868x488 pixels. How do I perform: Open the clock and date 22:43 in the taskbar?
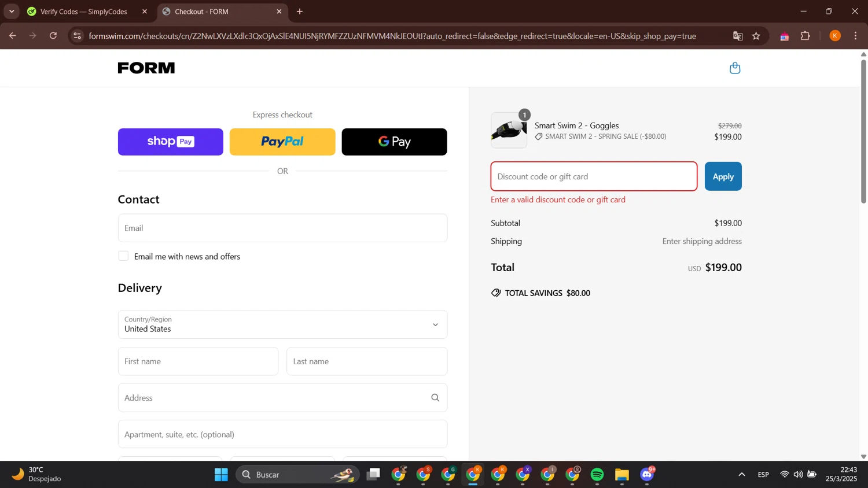[x=841, y=475]
